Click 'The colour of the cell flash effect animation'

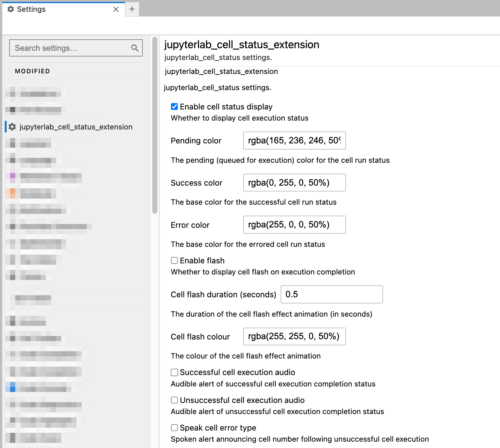[246, 356]
